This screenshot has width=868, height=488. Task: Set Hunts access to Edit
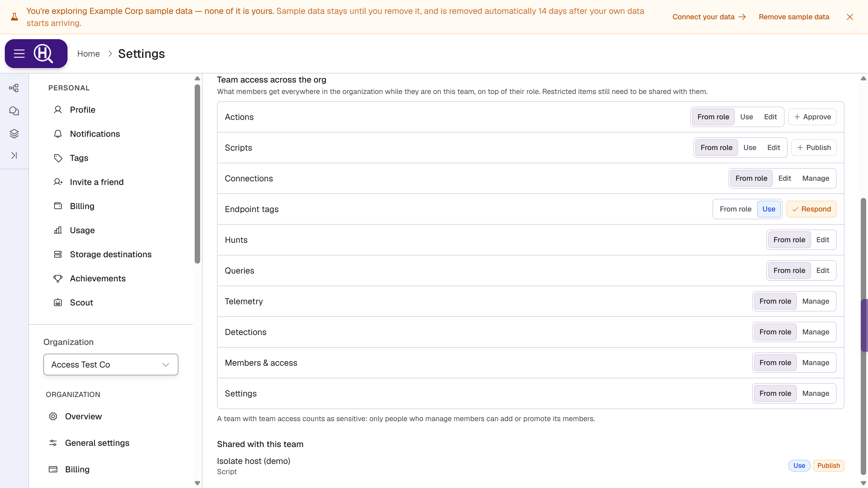(822, 240)
